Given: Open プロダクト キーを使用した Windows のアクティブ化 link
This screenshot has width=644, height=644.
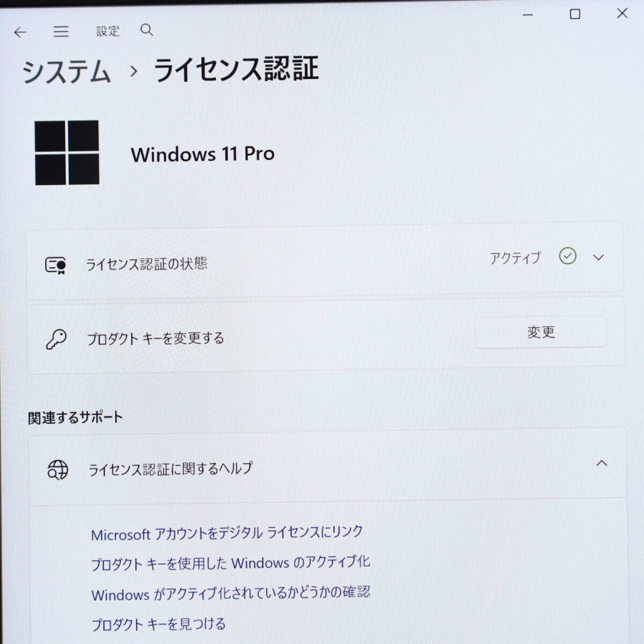Looking at the screenshot, I should pyautogui.click(x=230, y=563).
